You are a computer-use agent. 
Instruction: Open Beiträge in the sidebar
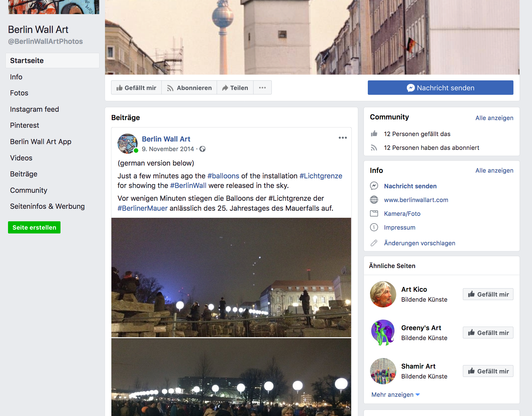pyautogui.click(x=24, y=174)
